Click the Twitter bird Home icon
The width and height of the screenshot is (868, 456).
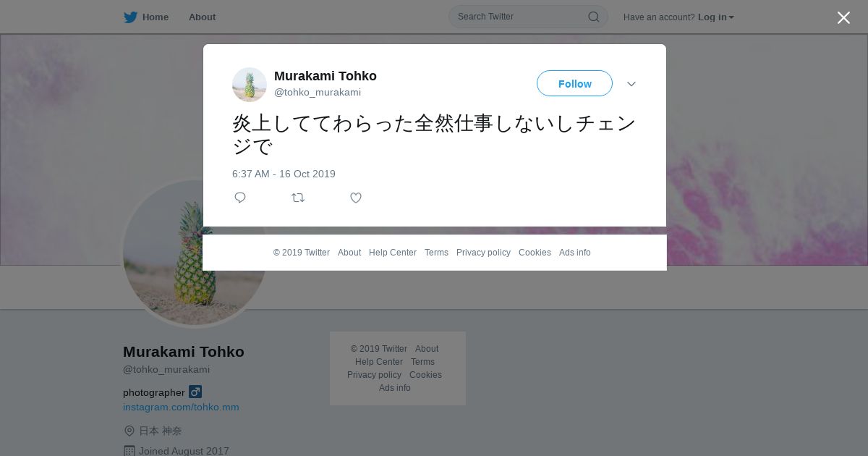130,17
